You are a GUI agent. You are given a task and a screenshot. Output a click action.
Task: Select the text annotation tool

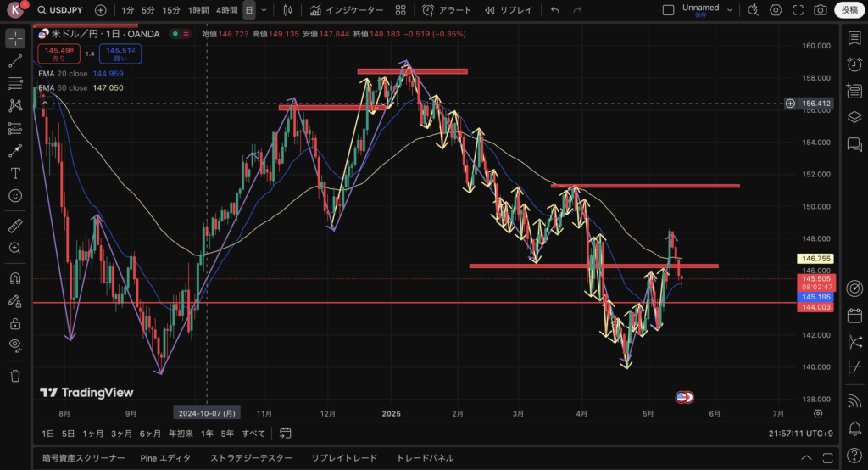tap(15, 173)
